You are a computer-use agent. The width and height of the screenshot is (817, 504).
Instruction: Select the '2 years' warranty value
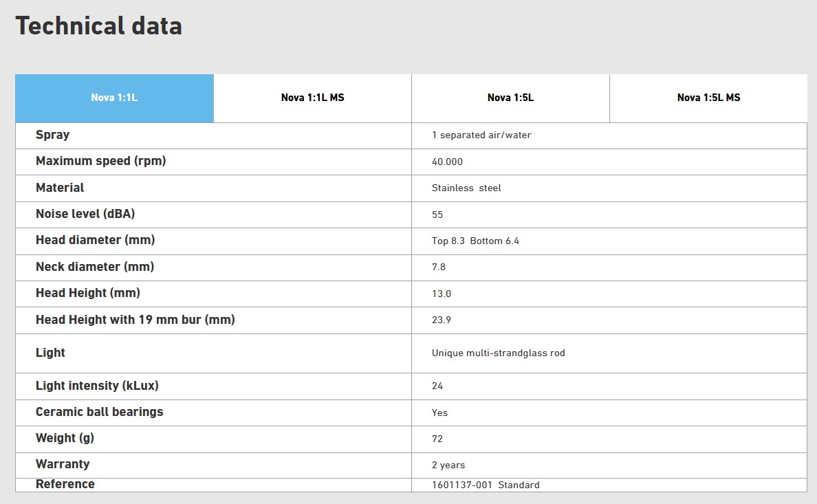(448, 465)
